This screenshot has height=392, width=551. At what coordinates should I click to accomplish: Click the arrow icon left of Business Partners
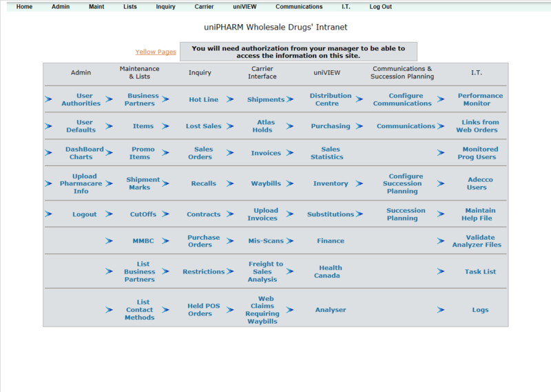(x=110, y=99)
